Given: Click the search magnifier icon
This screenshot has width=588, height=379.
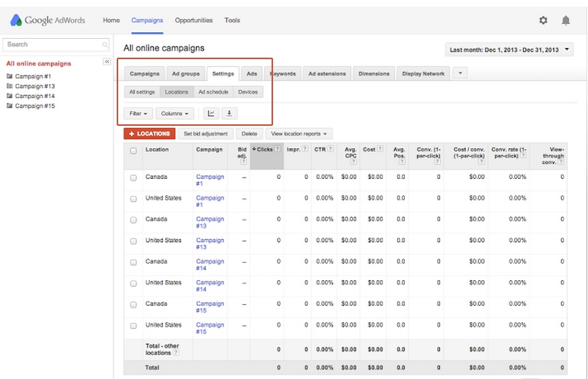Looking at the screenshot, I should [x=105, y=45].
